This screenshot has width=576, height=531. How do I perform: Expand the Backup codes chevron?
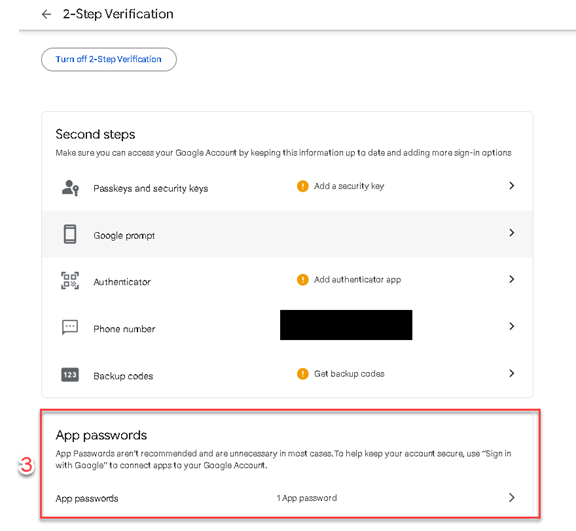click(511, 373)
